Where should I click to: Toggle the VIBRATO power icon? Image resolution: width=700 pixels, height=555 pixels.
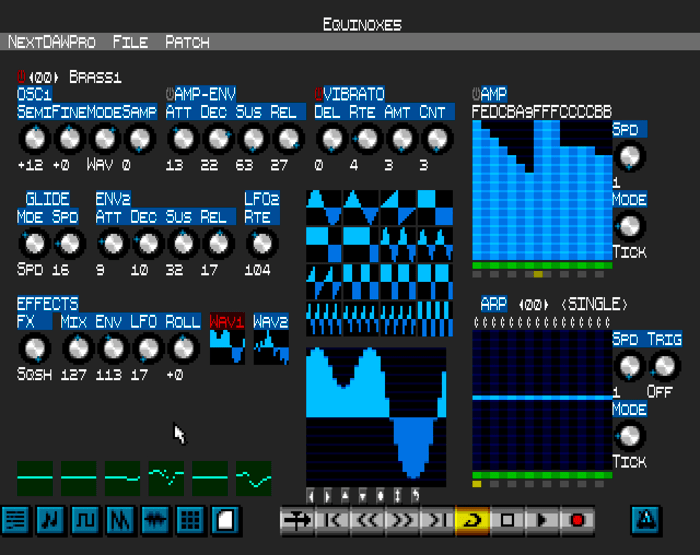[x=318, y=94]
